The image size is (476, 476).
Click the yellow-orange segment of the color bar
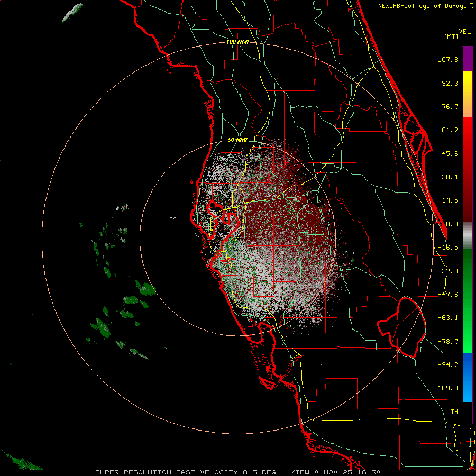pos(467,94)
